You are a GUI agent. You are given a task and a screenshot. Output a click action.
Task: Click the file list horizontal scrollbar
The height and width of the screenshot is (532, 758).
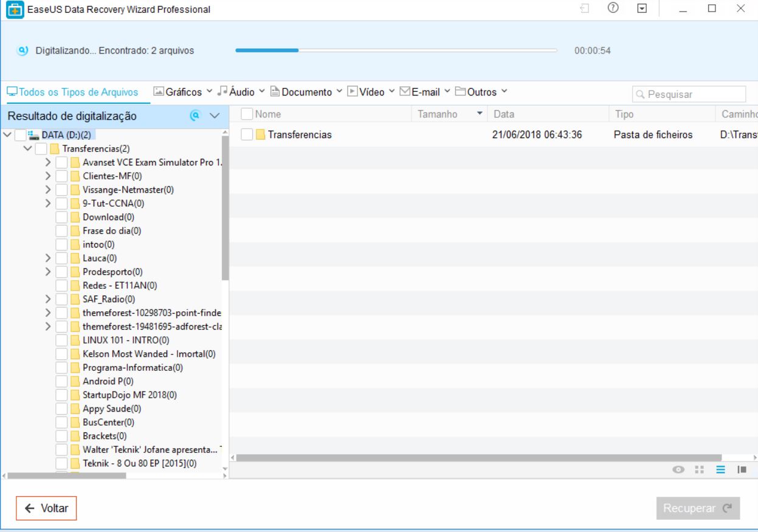tap(479, 457)
